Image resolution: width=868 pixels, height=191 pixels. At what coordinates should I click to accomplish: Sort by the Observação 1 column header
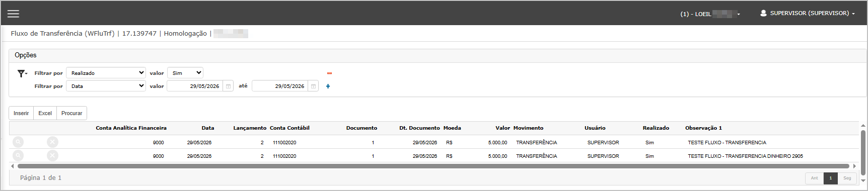(703, 128)
